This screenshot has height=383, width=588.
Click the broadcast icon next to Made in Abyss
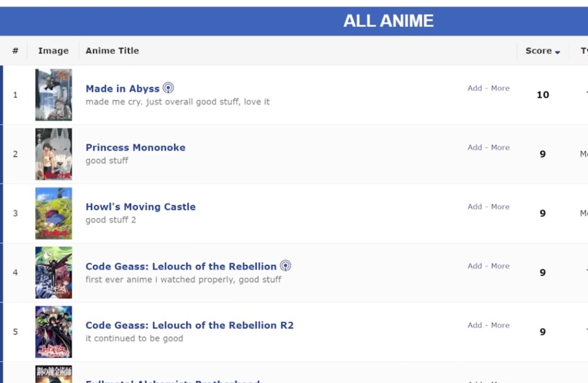coord(168,87)
